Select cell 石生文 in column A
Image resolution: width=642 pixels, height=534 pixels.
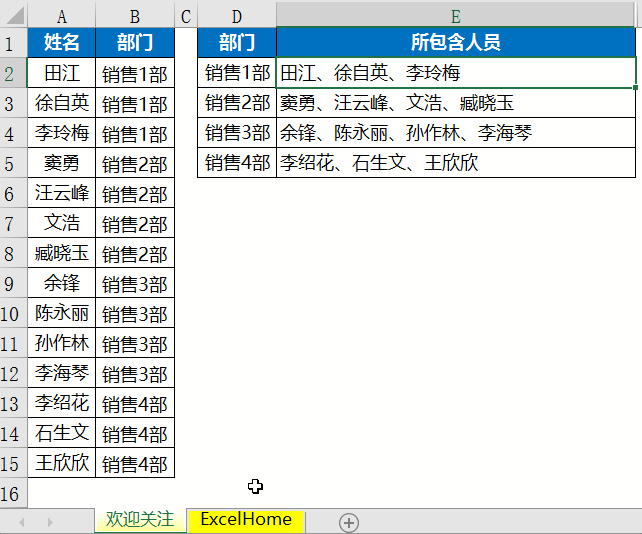pyautogui.click(x=61, y=433)
